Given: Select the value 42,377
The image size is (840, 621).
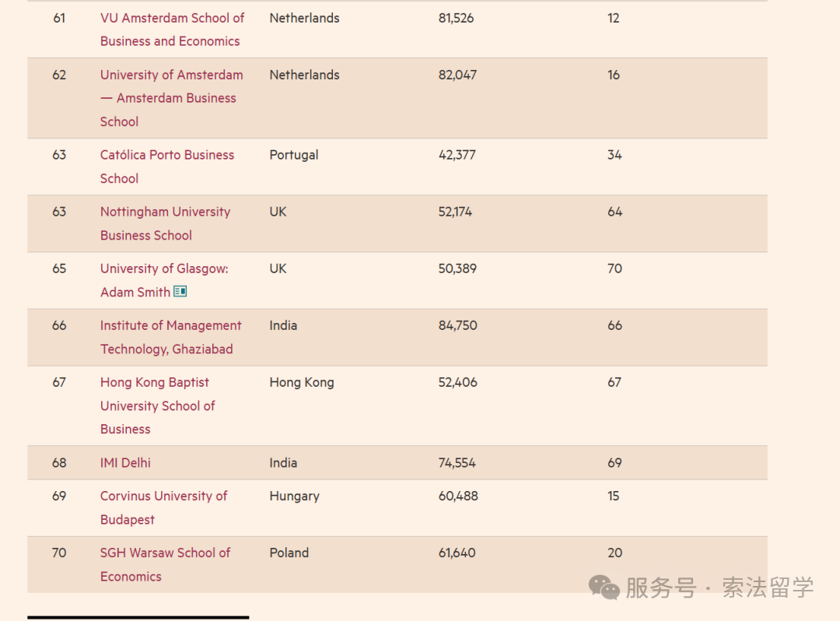Looking at the screenshot, I should click(457, 155).
